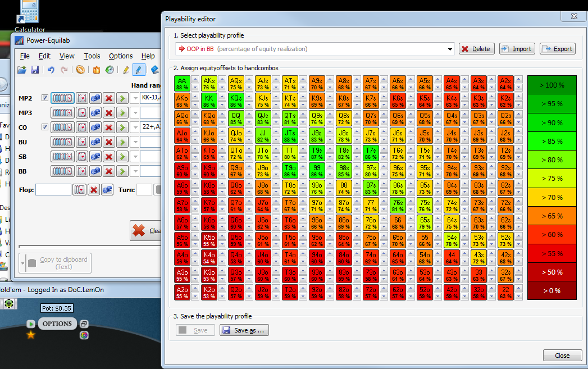This screenshot has height=369, width=588.
Task: Click green arrow in BU row
Action: click(122, 142)
